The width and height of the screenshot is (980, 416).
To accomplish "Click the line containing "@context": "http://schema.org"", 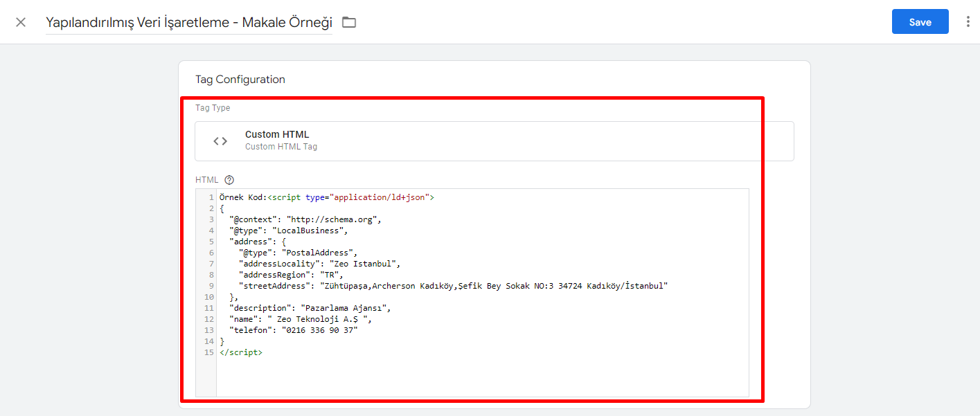I will click(x=305, y=219).
